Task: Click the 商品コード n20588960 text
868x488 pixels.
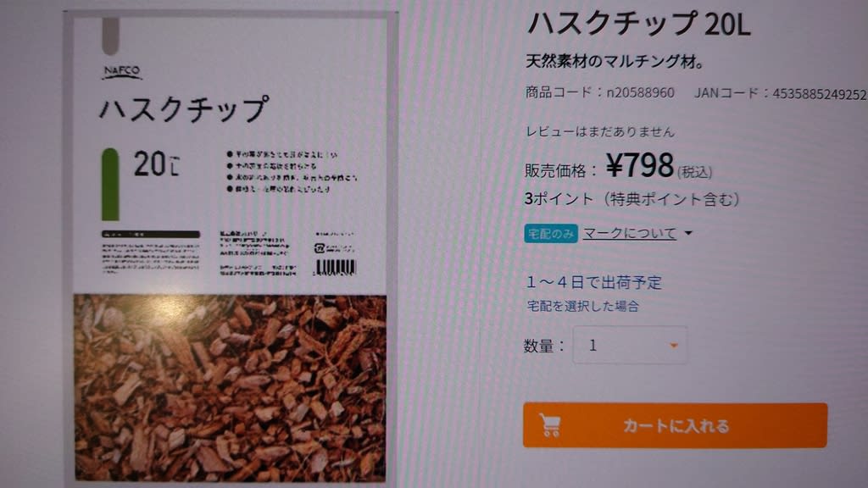Action: pos(599,92)
